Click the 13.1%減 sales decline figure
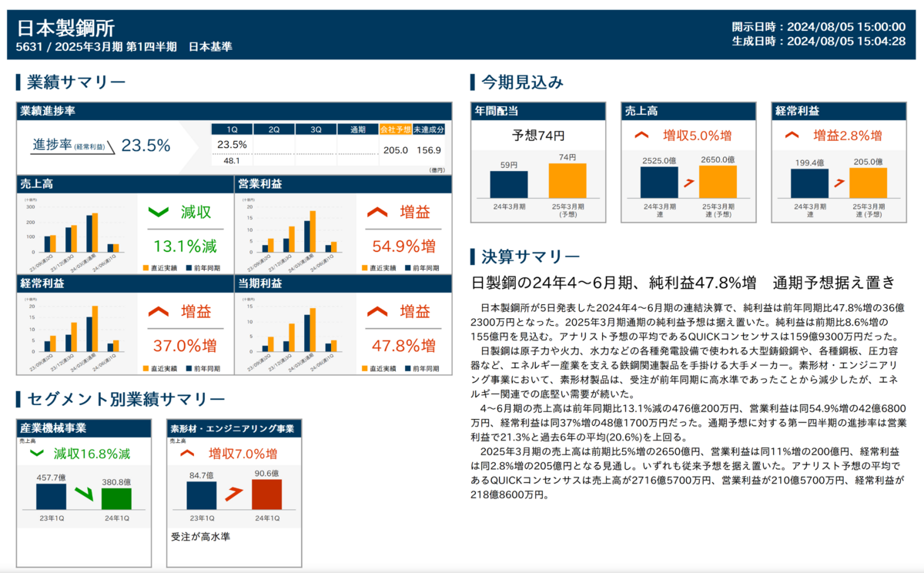This screenshot has width=924, height=573. tap(184, 246)
